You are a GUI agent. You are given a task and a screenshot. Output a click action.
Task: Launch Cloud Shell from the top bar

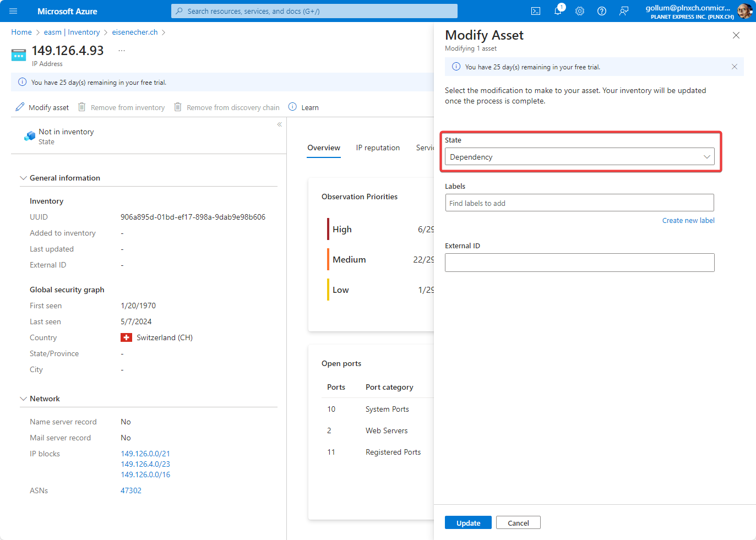535,11
